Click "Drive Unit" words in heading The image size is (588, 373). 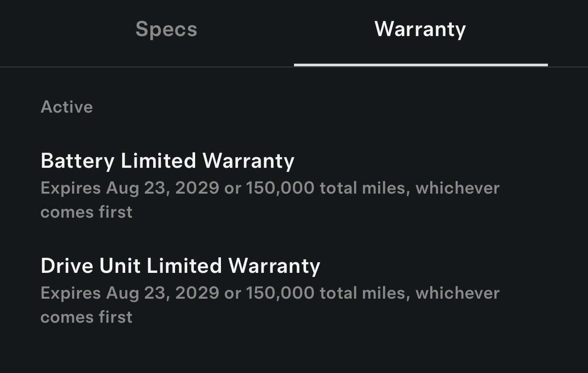90,266
